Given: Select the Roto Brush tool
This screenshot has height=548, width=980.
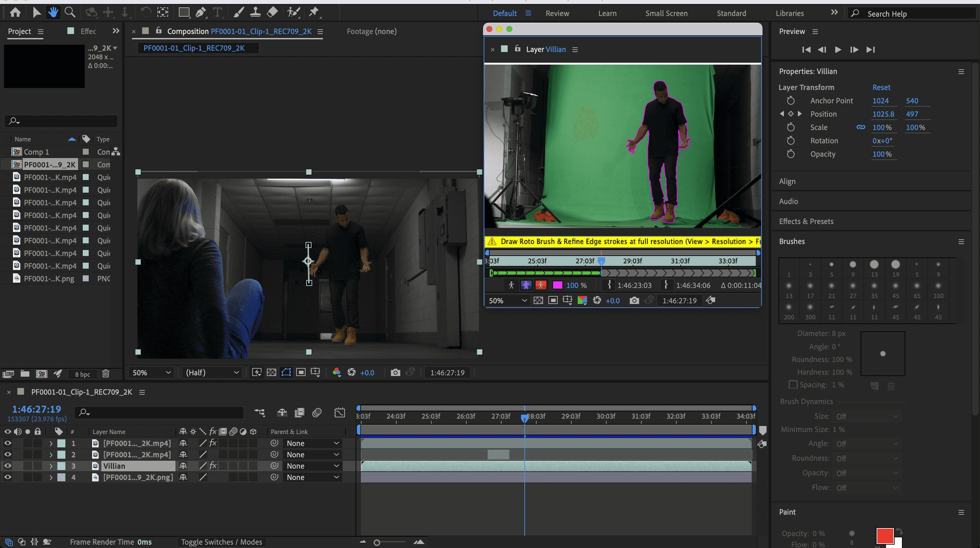Looking at the screenshot, I should click(x=293, y=13).
